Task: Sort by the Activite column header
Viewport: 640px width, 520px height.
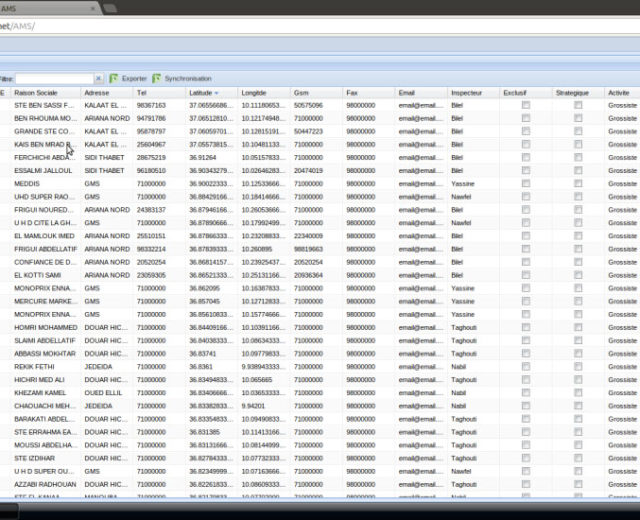Action: coord(620,92)
